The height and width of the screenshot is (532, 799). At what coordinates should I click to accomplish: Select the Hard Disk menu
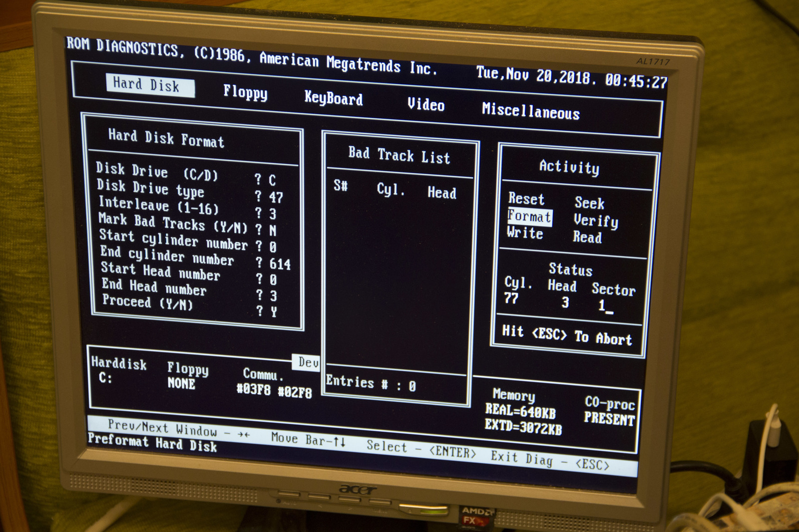150,85
